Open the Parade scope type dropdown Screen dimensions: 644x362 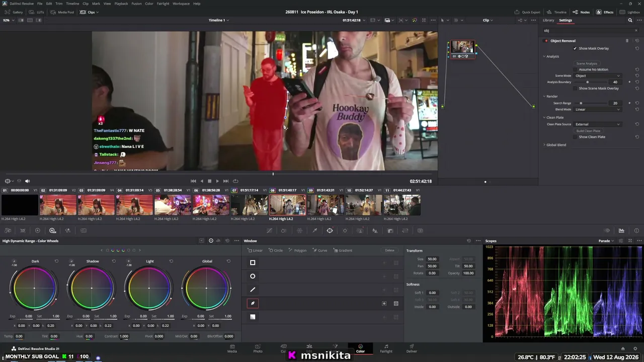click(x=606, y=241)
